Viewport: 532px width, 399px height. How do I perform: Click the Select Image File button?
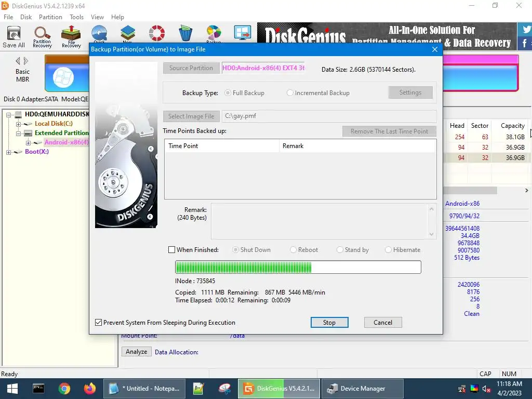(x=191, y=116)
